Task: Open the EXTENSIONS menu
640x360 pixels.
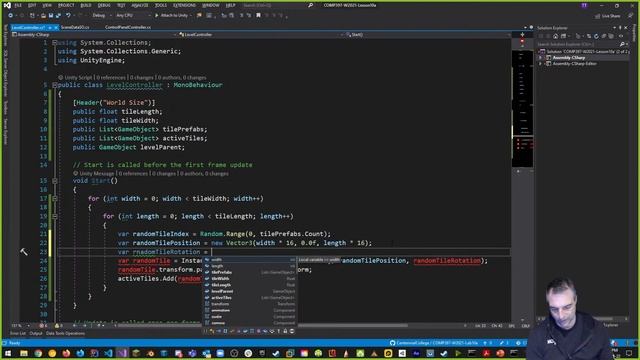Action: point(184,5)
